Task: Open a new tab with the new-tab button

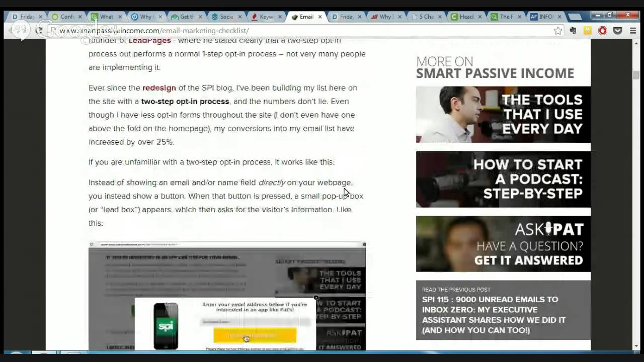Action: coord(574,17)
